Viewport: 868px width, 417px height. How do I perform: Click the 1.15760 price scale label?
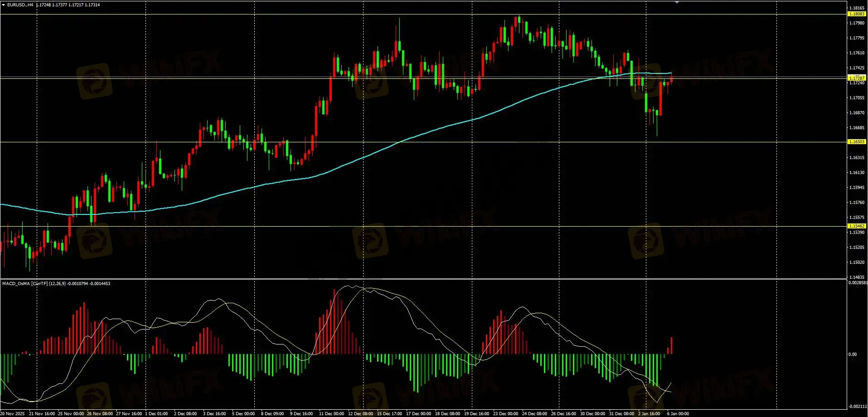point(857,203)
